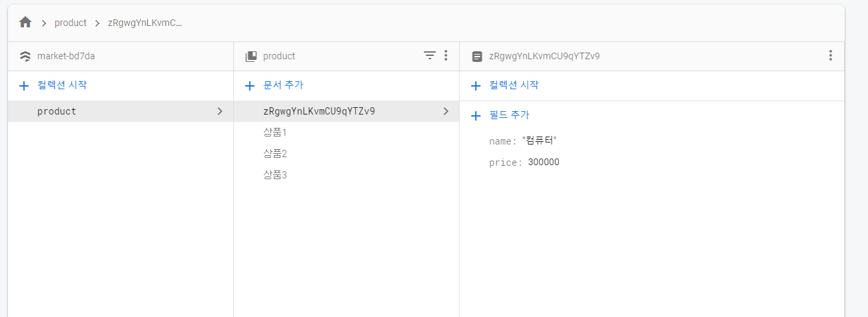Edit the 300000 price value
This screenshot has height=317, width=868.
pos(544,162)
